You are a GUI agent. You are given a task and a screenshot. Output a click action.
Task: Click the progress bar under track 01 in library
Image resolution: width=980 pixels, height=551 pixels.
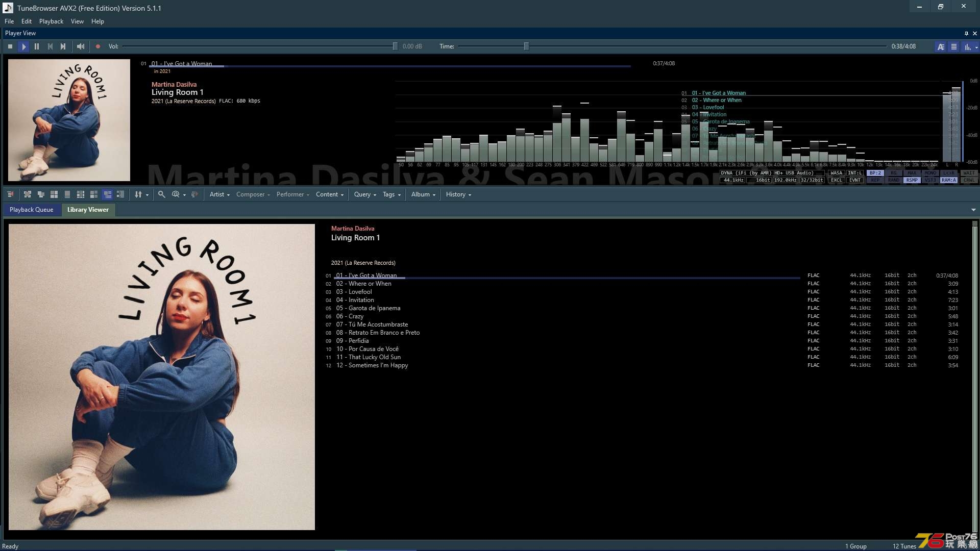click(x=567, y=278)
